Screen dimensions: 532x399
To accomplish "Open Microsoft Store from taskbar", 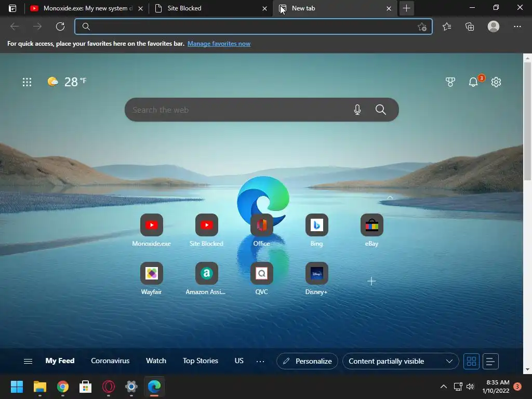I will coord(86,387).
